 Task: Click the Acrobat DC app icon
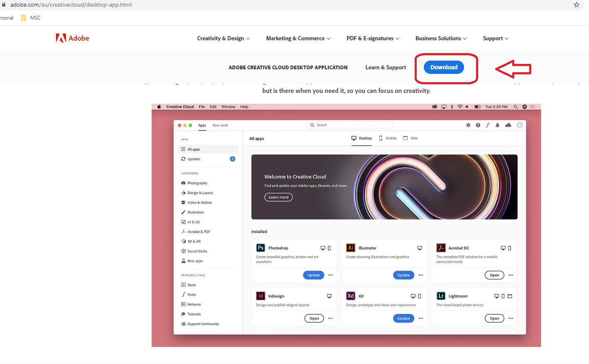441,248
